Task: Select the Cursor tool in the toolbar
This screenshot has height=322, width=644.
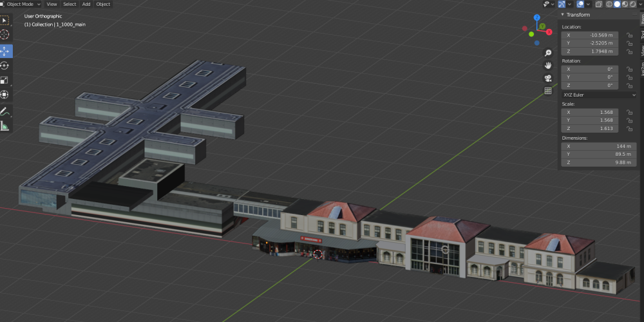Action: tap(5, 34)
